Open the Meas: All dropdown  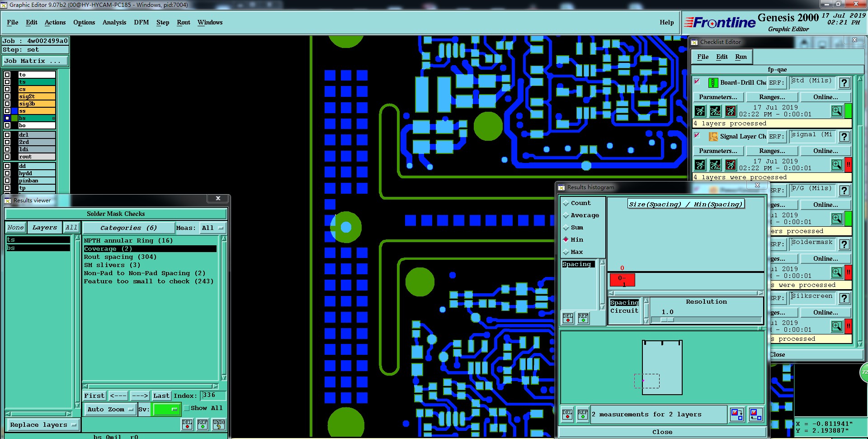213,228
